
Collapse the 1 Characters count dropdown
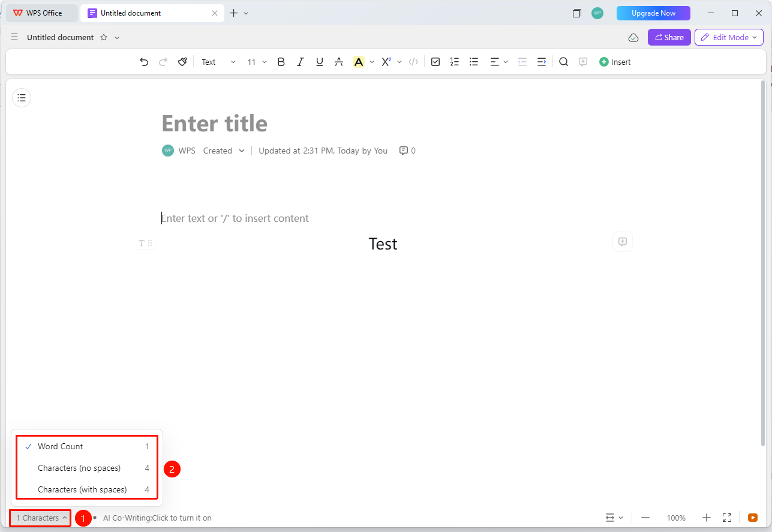[x=41, y=518]
